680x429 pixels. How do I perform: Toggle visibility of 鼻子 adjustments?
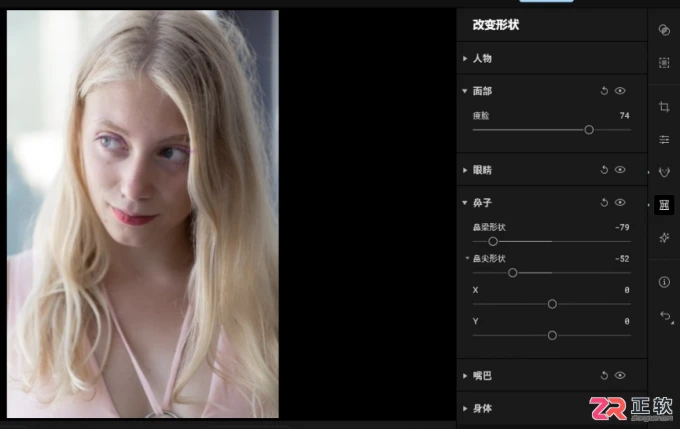click(620, 202)
